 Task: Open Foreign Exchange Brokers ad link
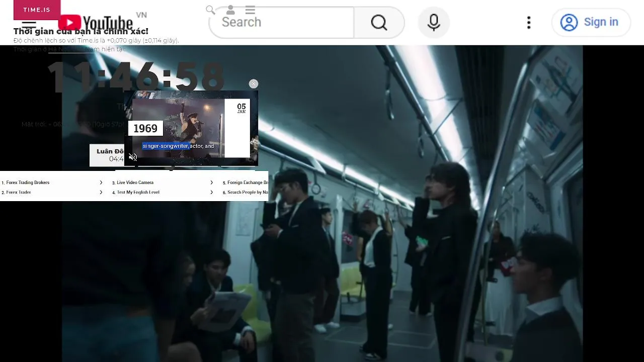[246, 183]
